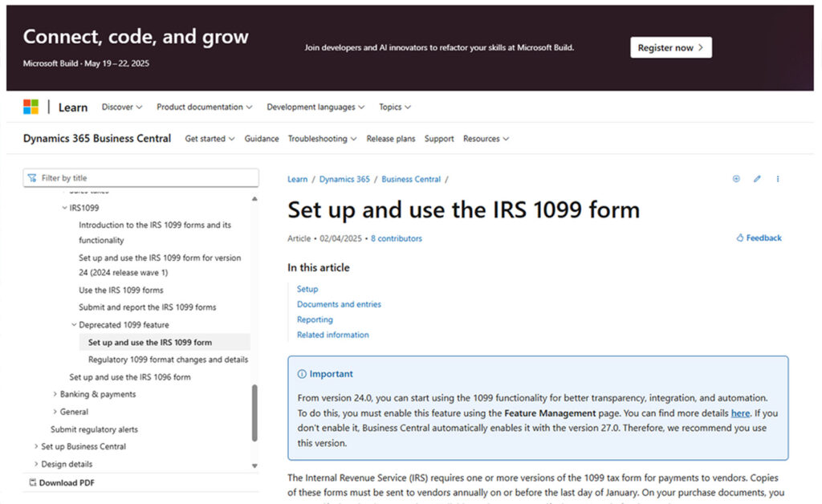The width and height of the screenshot is (822, 504).
Task: Open the 8 contributors link
Action: tap(397, 238)
